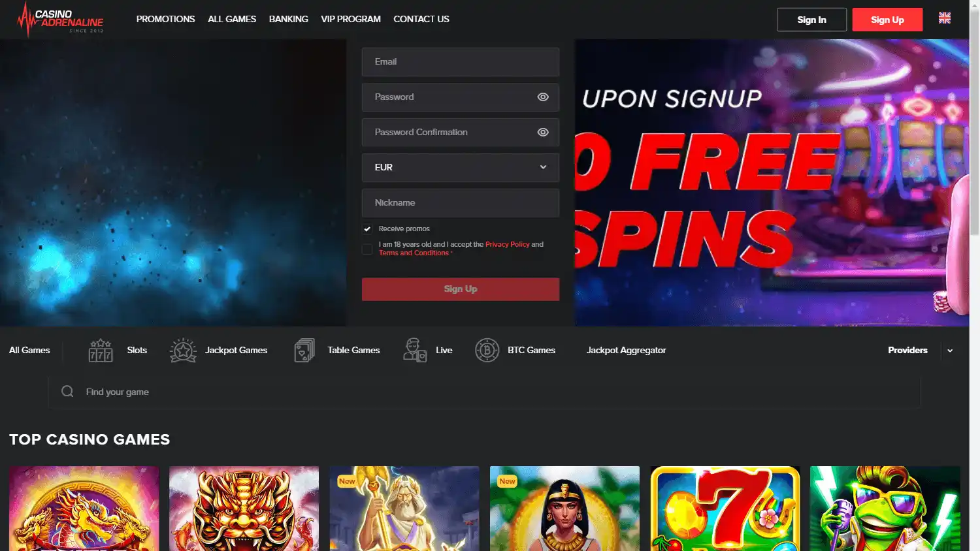Click the search magnifier icon
Screen dimensions: 980x551
pos(67,392)
